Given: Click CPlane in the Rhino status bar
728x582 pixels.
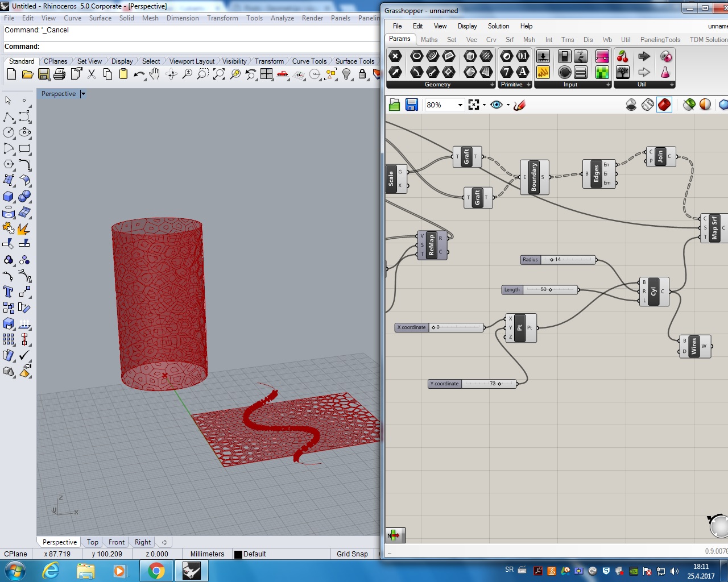Looking at the screenshot, I should point(15,554).
